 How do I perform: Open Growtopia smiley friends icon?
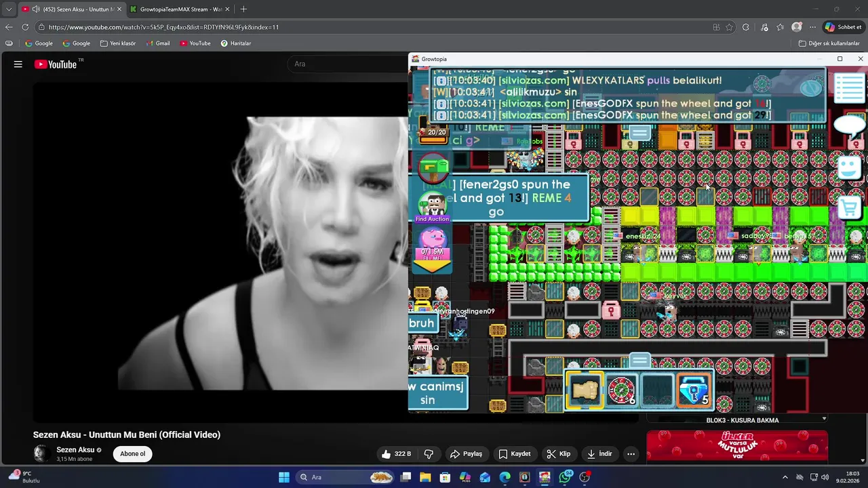tap(849, 168)
